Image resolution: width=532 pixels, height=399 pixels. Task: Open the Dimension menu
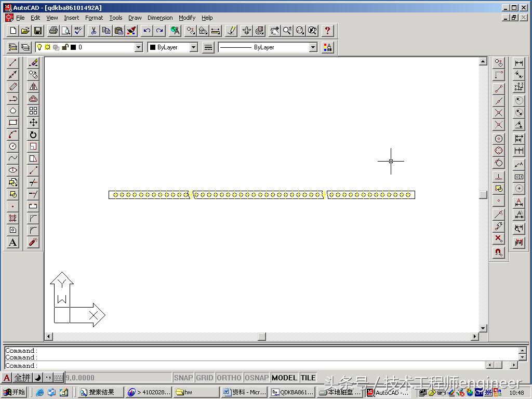click(160, 18)
